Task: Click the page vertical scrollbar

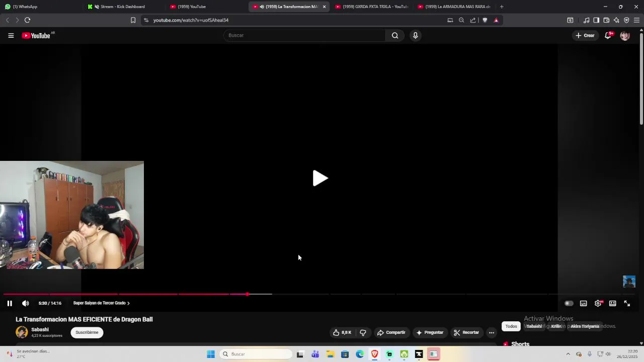Action: click(x=641, y=78)
